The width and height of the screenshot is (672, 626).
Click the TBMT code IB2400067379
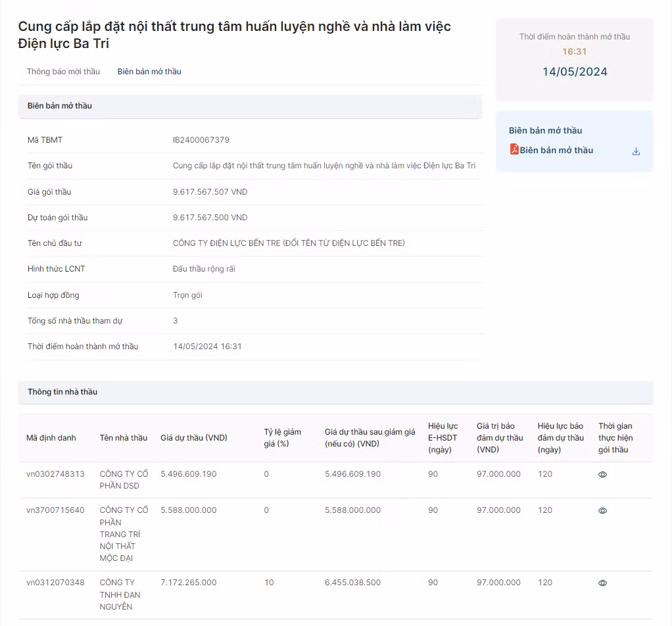pyautogui.click(x=201, y=140)
